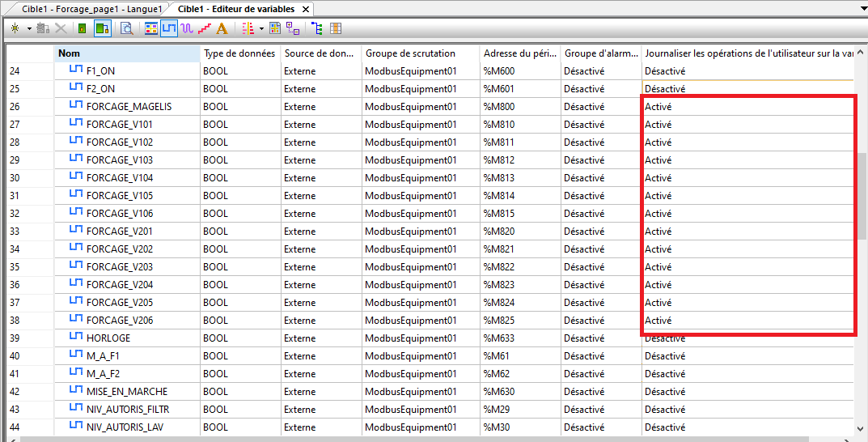The width and height of the screenshot is (868, 442).
Task: Close the Editeur de variables tab
Action: click(x=306, y=8)
